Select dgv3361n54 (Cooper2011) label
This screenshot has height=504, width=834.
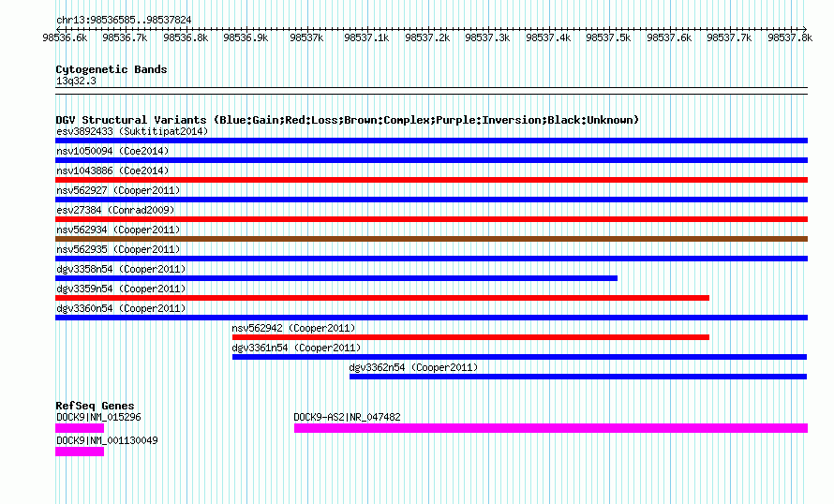(296, 348)
